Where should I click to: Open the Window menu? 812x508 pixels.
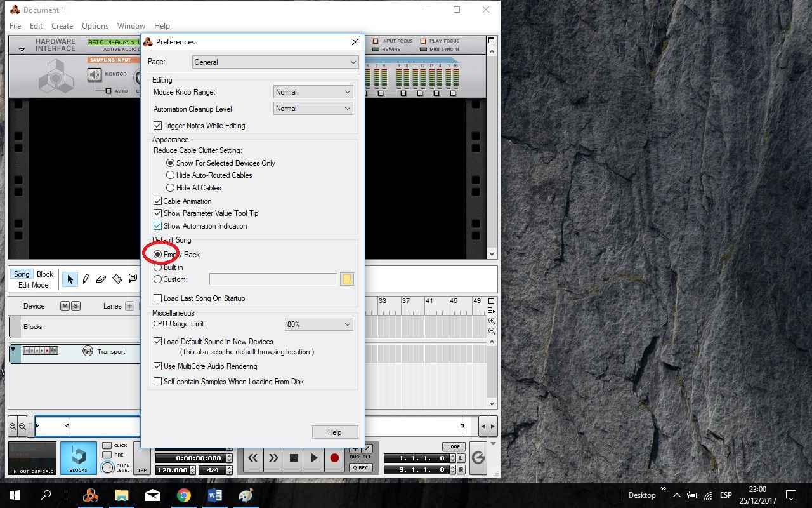click(131, 26)
